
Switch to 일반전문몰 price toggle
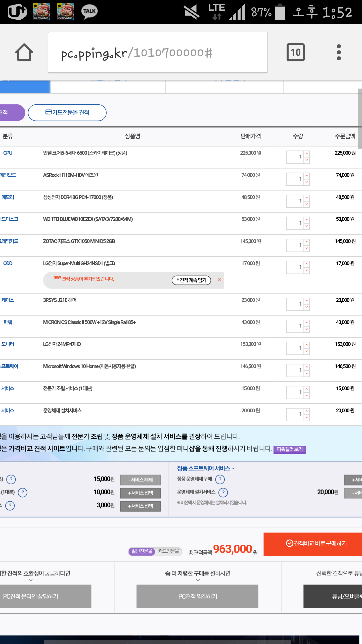tap(142, 551)
